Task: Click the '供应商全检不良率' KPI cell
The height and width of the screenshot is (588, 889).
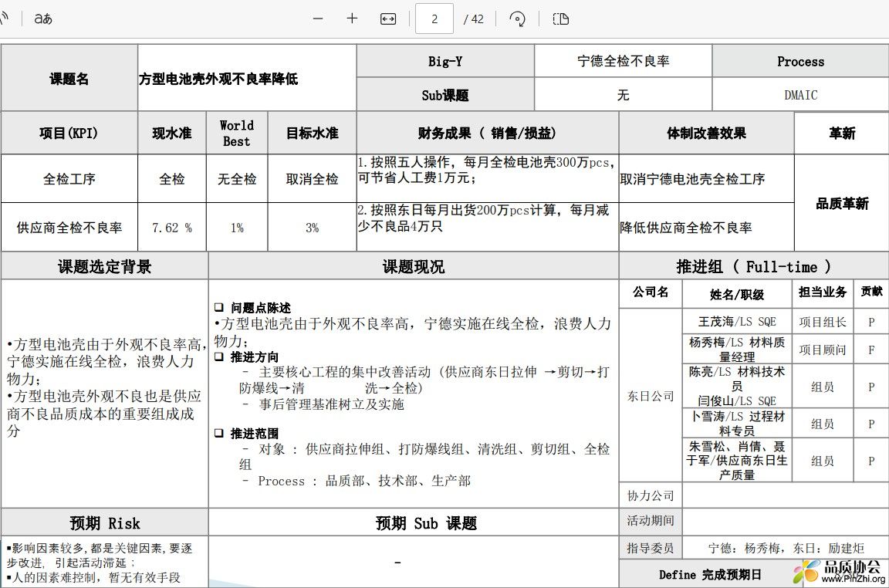Action: pos(69,228)
